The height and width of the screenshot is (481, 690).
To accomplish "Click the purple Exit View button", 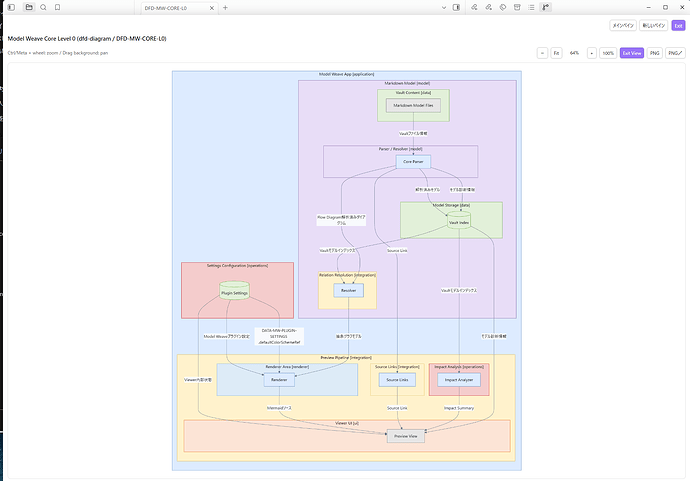I will 632,53.
